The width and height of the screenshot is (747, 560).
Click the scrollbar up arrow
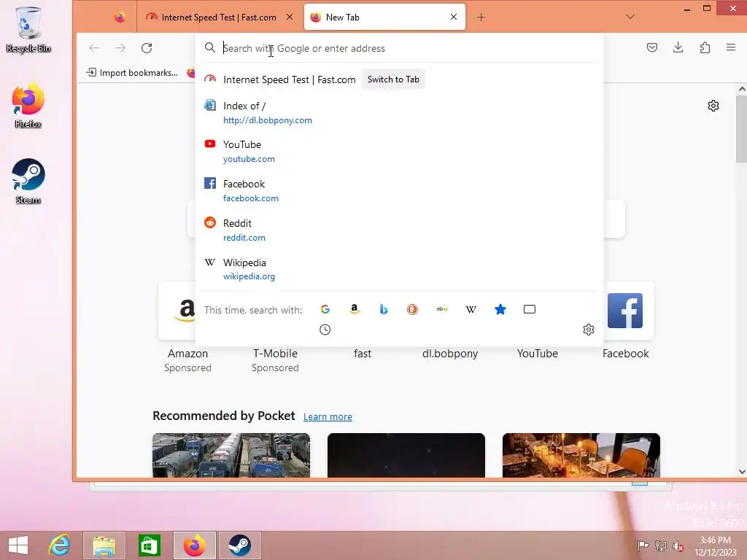click(x=742, y=89)
